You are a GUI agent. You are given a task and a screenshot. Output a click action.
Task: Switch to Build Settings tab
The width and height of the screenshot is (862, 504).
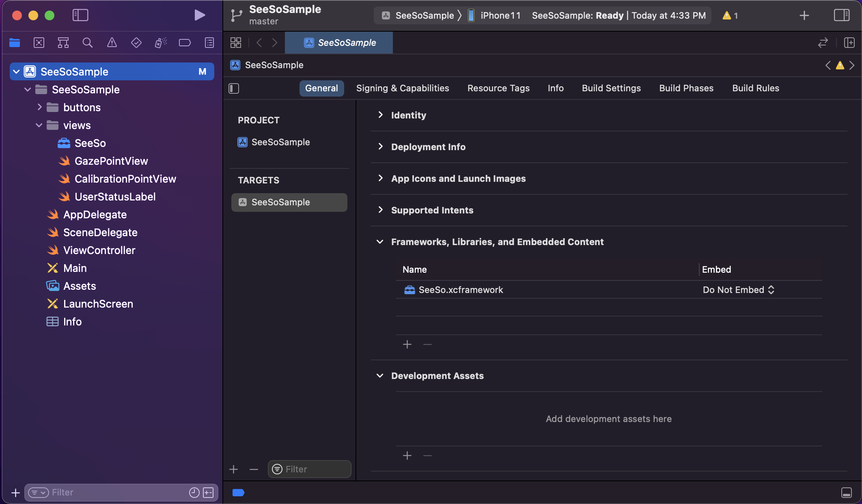(611, 88)
